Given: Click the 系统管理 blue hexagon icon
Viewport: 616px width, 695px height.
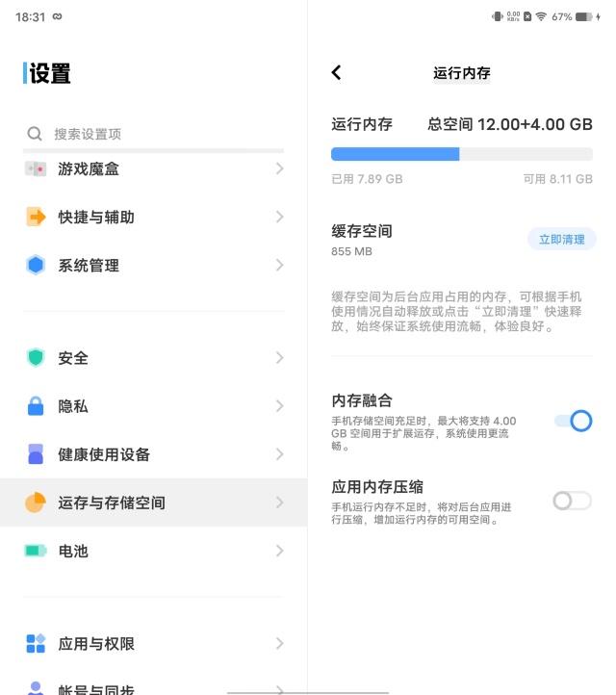Looking at the screenshot, I should coord(36,265).
